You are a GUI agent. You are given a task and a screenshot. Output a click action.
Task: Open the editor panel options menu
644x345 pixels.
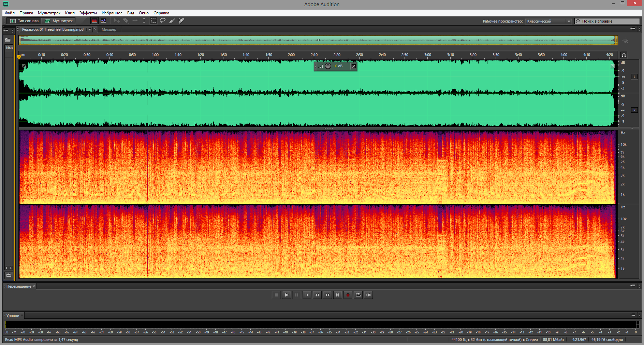pyautogui.click(x=633, y=29)
